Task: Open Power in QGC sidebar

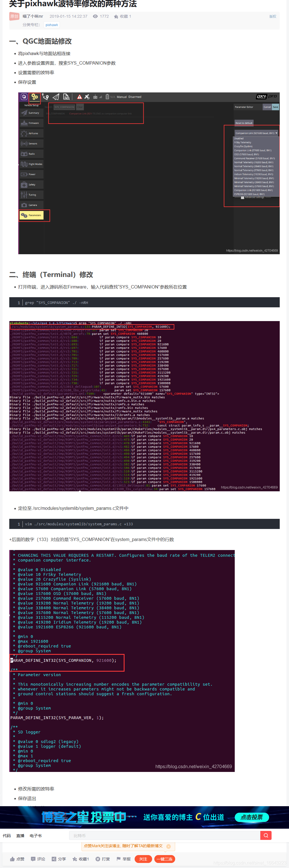Action: 31,174
